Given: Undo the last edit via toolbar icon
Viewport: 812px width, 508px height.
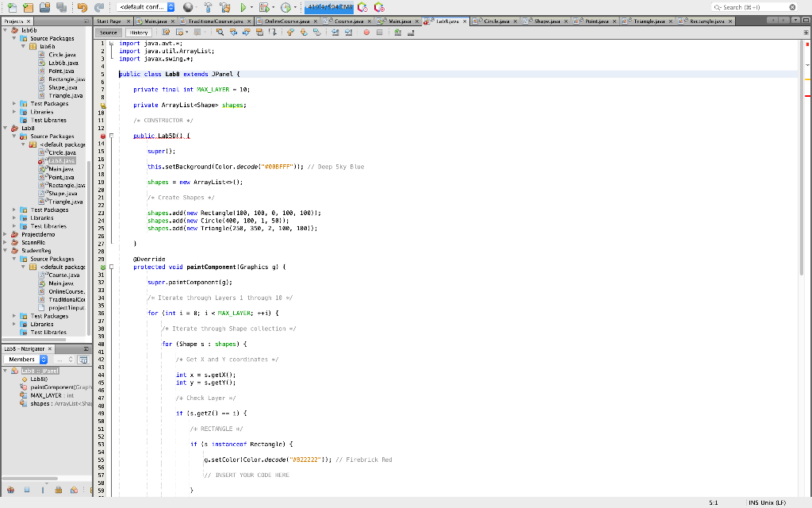Looking at the screenshot, I should pyautogui.click(x=82, y=6).
